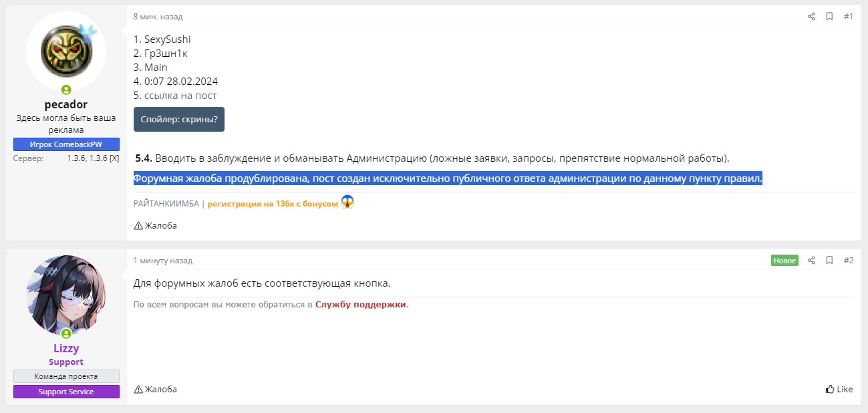
Task: Open 'Службу поддержки' link in signature
Action: (x=361, y=305)
